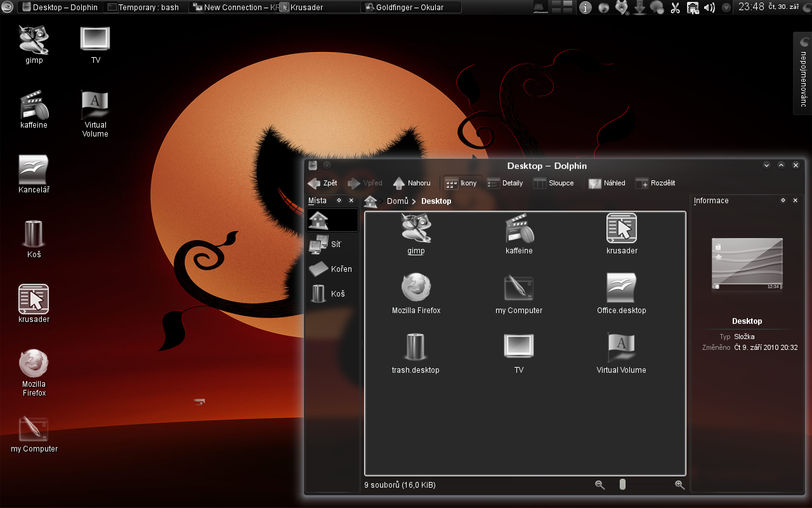Open the KDE application launcher menu
812x508 pixels.
pos(7,8)
